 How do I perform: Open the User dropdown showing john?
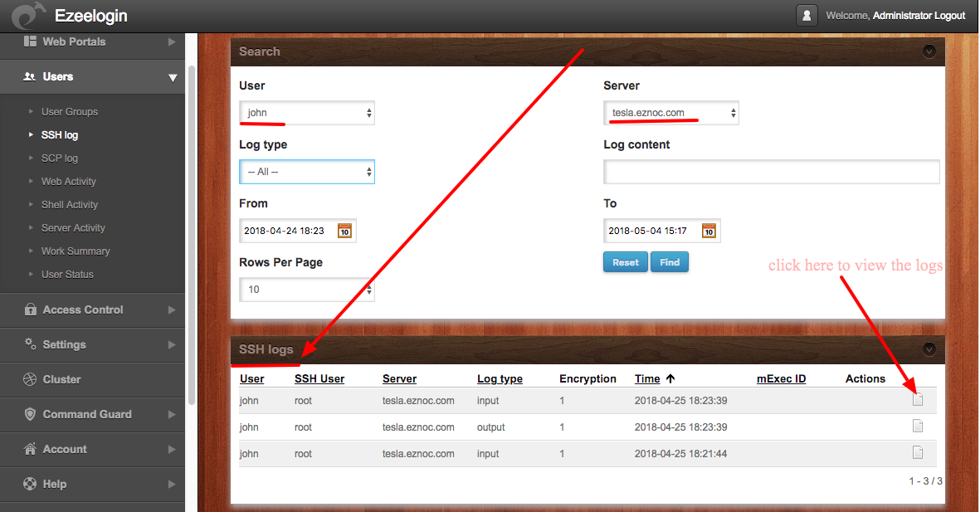307,113
